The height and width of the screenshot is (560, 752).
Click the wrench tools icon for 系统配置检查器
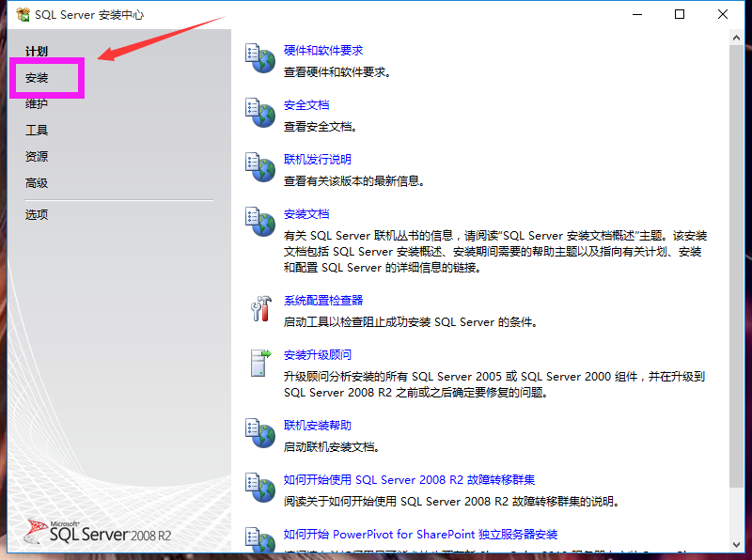coord(261,308)
